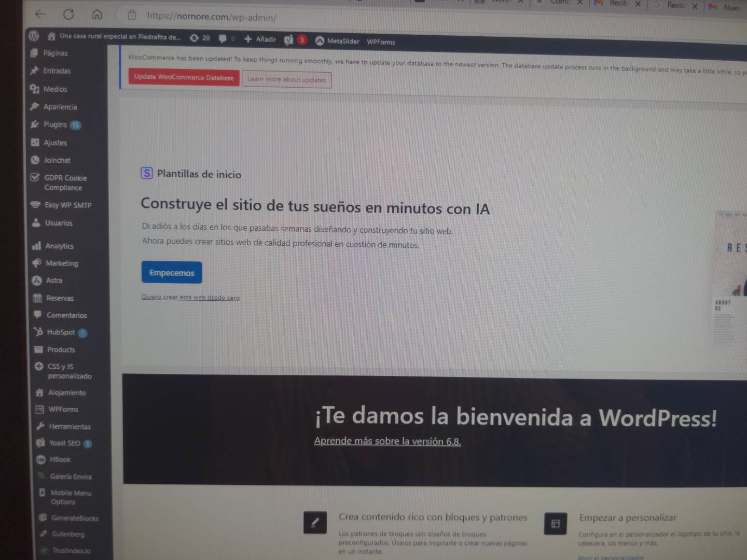Click the Alojamiento house icon

pos(39,393)
